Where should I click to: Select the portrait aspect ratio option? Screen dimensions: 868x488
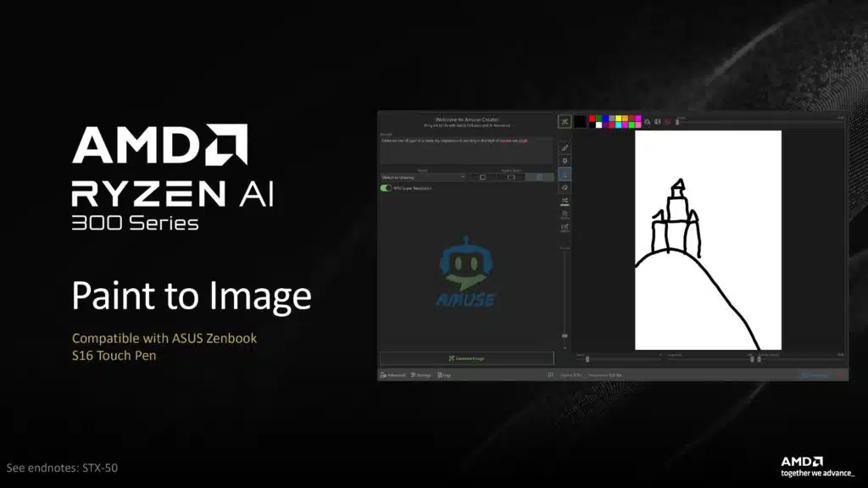540,177
